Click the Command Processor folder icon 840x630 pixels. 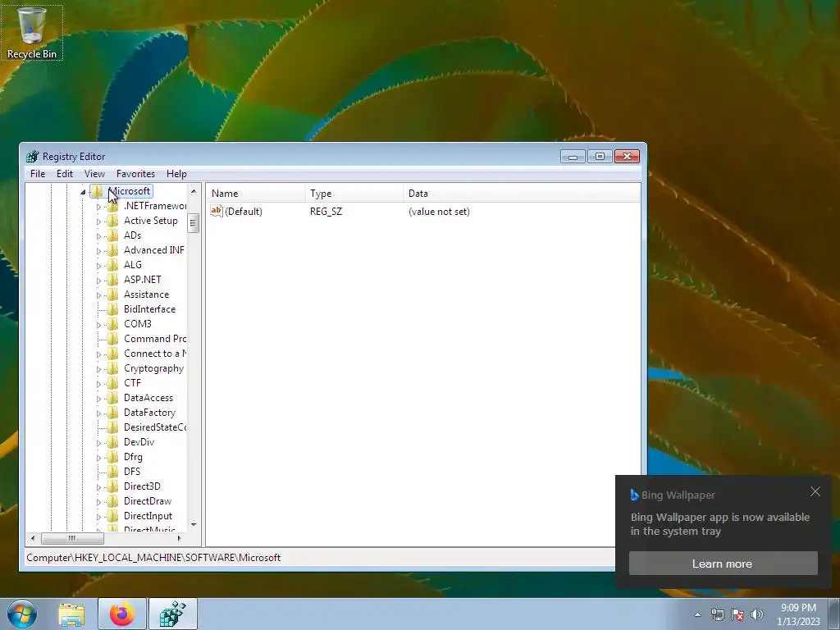click(112, 339)
